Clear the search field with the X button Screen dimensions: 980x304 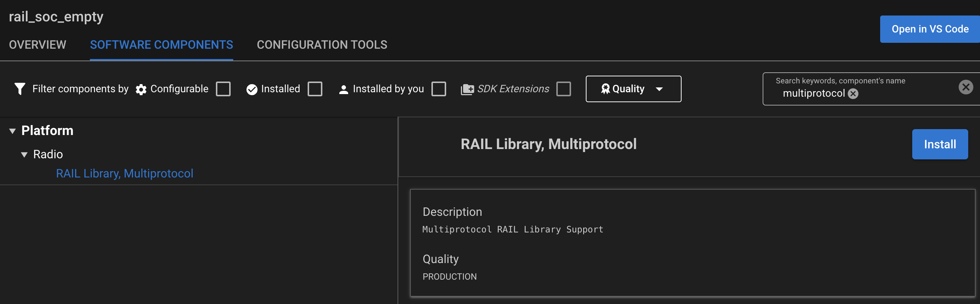coord(966,87)
